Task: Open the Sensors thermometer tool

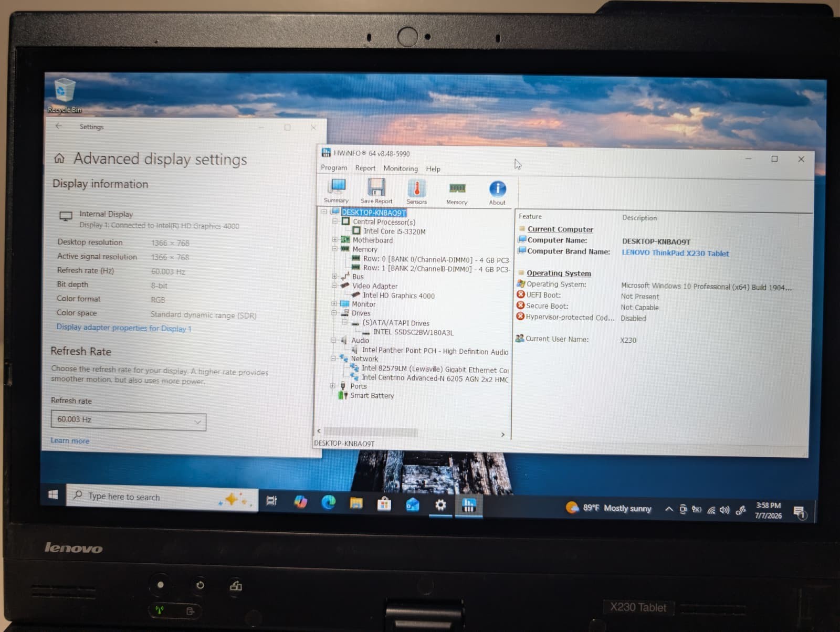Action: [417, 192]
